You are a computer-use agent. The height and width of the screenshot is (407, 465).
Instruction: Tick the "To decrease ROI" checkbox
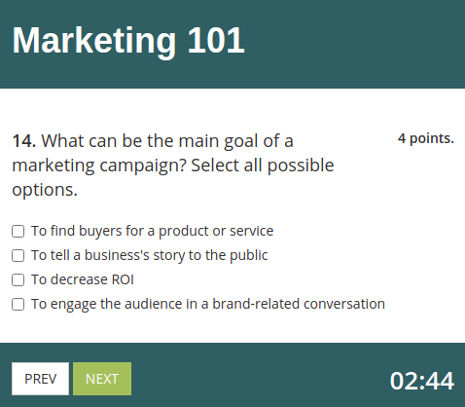tap(18, 280)
